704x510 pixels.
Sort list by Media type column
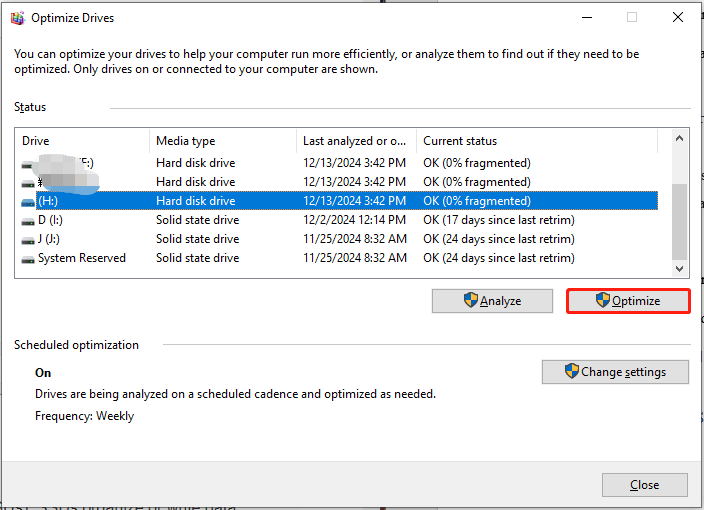click(222, 141)
